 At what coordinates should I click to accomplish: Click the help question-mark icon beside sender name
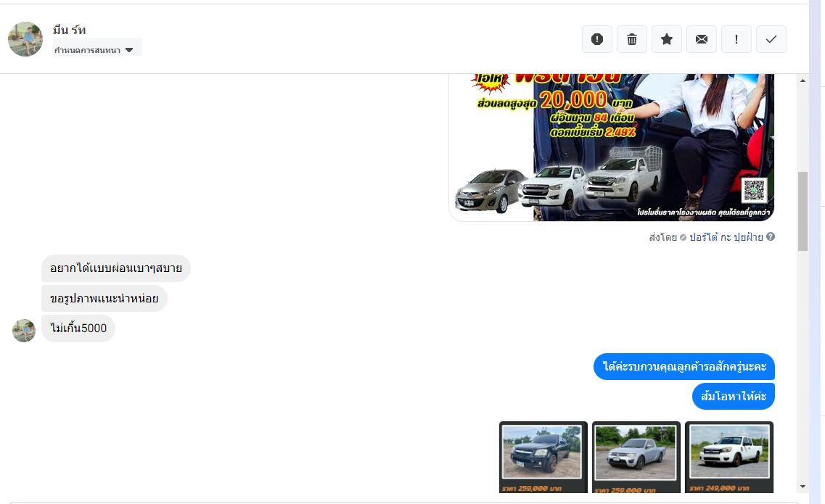(771, 236)
